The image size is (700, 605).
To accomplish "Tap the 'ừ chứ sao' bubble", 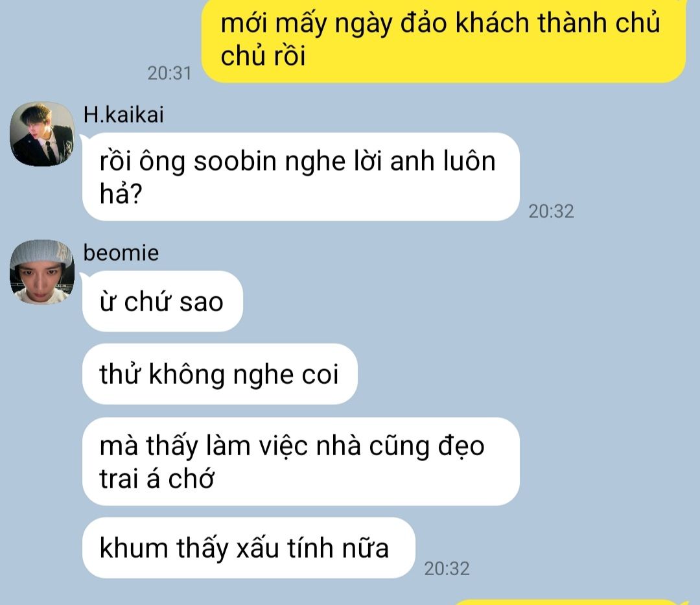I will pos(163,302).
